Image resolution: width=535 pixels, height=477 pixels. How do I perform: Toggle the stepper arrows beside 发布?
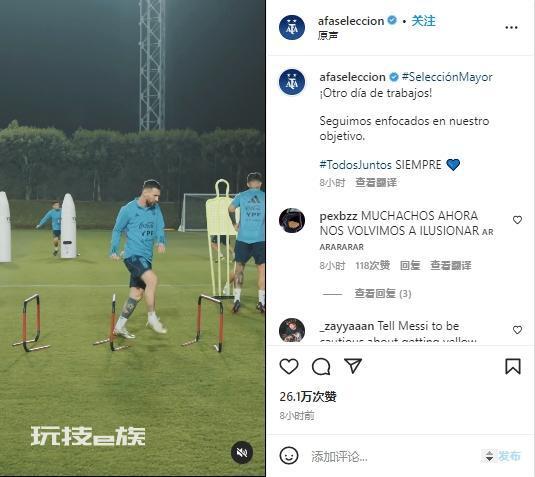[489, 456]
